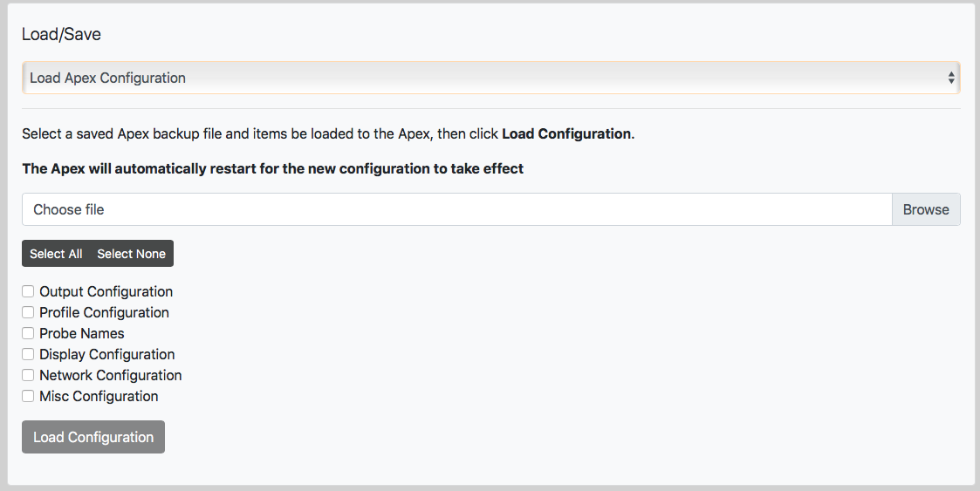This screenshot has width=980, height=491.
Task: Check the Probe Names checkbox box
Action: click(28, 333)
